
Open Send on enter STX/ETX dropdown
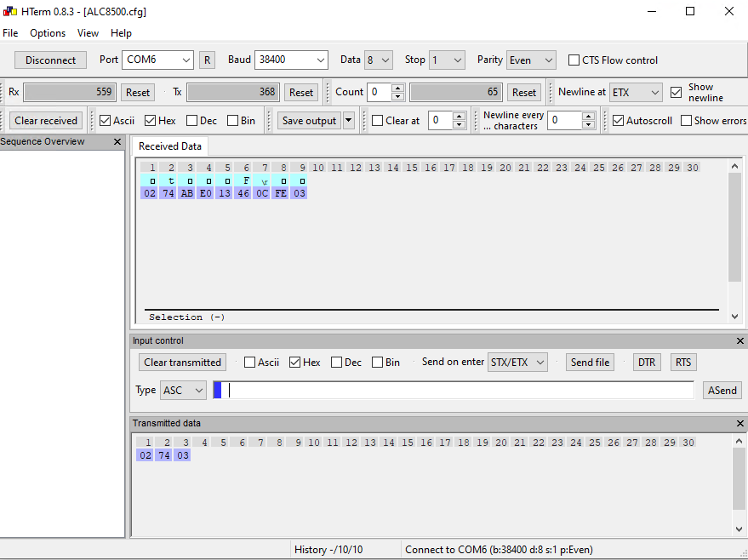coord(517,363)
